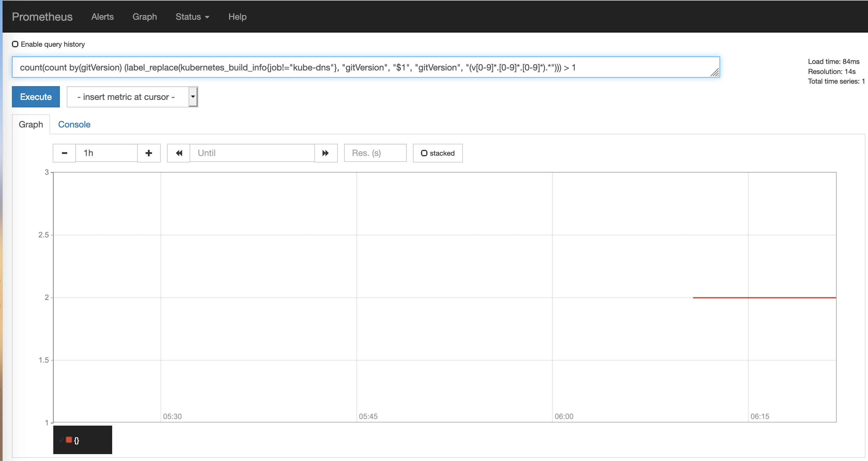Screen dimensions: 868x461
Task: Click the caret beside Status menu
Action: click(x=207, y=17)
